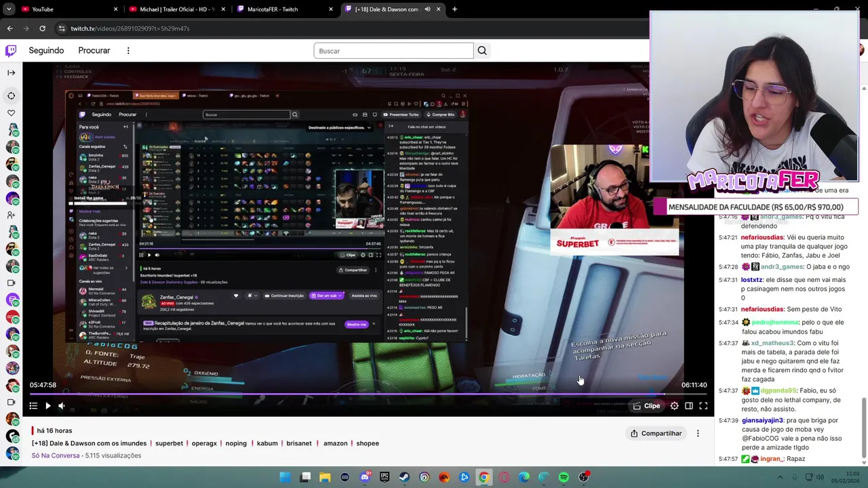Open the Só Na Conversa category link

pos(56,455)
